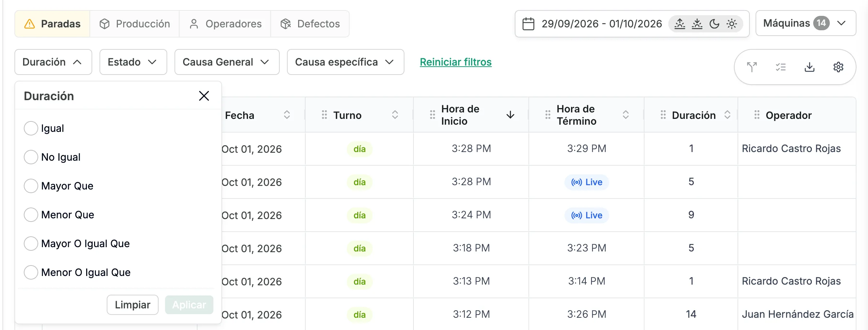Click the checklist toolbar icon
Viewport: 868px width, 330px height.
781,67
